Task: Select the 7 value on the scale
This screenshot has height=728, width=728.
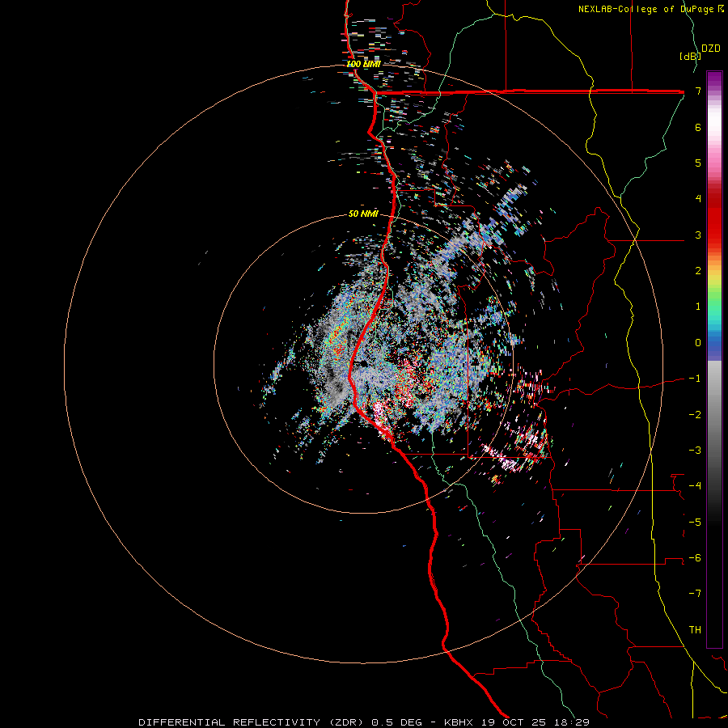Action: 698,91
